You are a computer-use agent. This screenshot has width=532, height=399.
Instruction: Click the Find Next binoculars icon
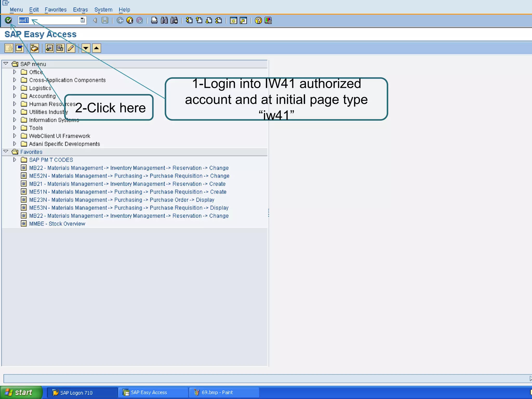pyautogui.click(x=174, y=20)
